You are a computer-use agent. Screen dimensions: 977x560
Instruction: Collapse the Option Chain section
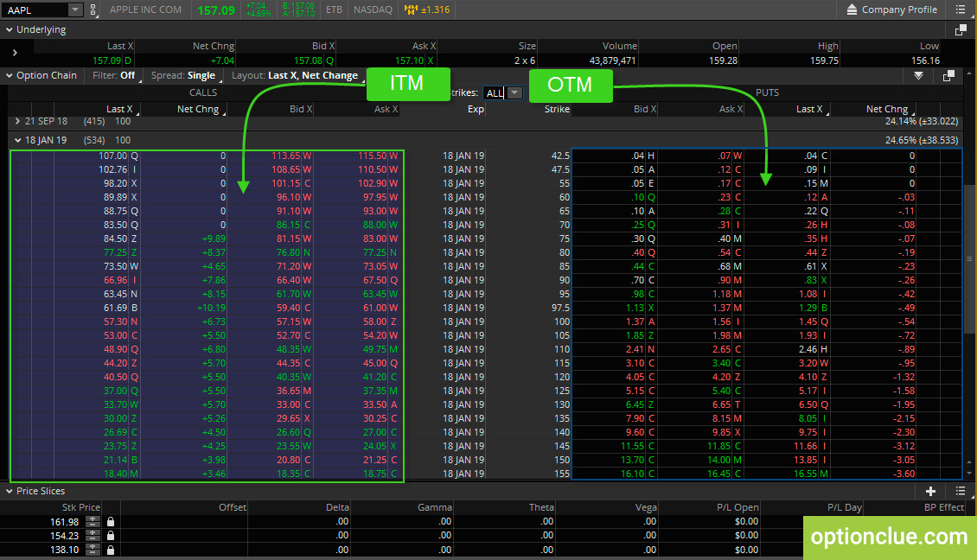(10, 75)
